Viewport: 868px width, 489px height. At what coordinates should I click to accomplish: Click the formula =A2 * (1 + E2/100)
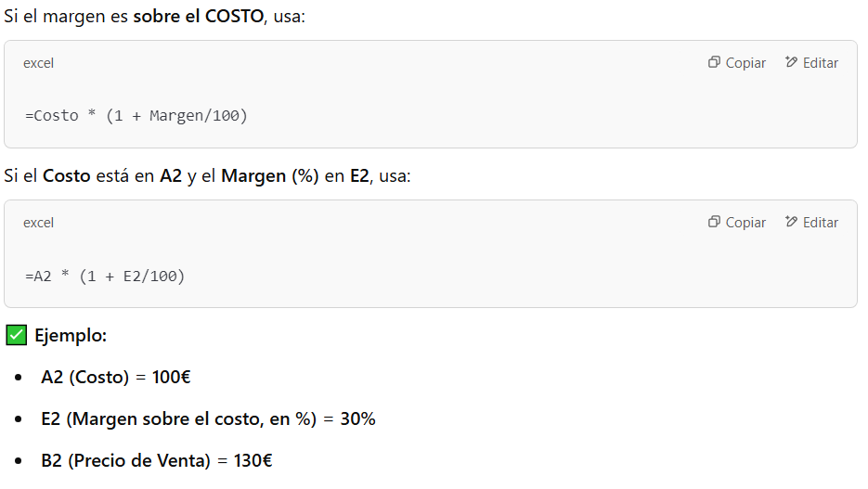[105, 276]
